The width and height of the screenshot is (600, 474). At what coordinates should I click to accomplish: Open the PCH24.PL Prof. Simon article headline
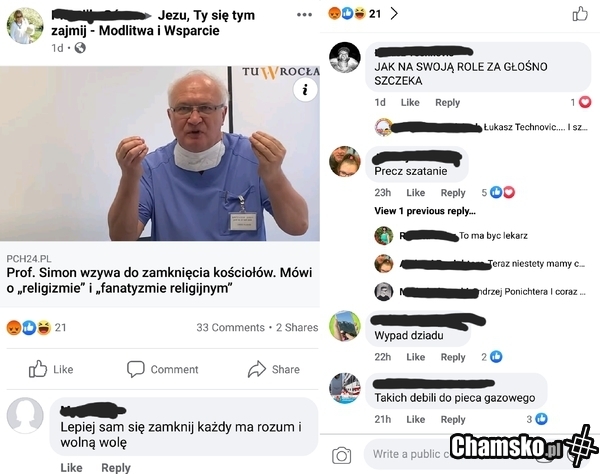[159, 280]
